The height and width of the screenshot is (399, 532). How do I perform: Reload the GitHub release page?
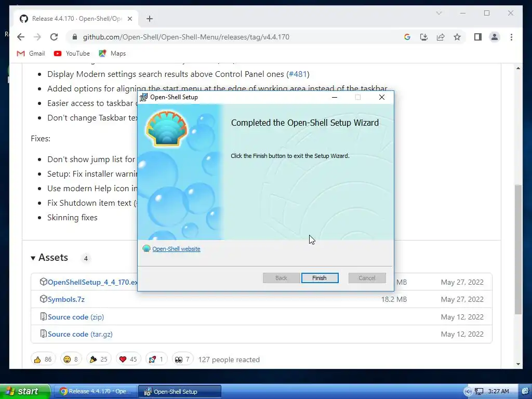pyautogui.click(x=54, y=37)
